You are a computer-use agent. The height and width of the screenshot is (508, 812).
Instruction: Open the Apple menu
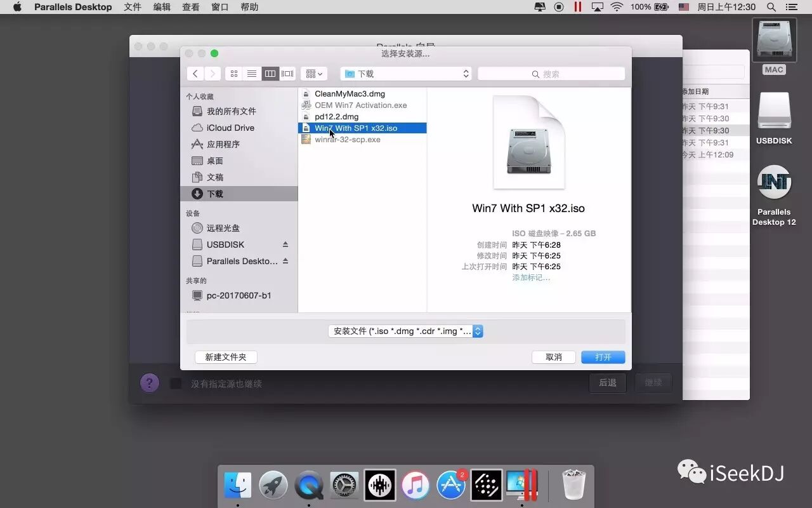17,7
